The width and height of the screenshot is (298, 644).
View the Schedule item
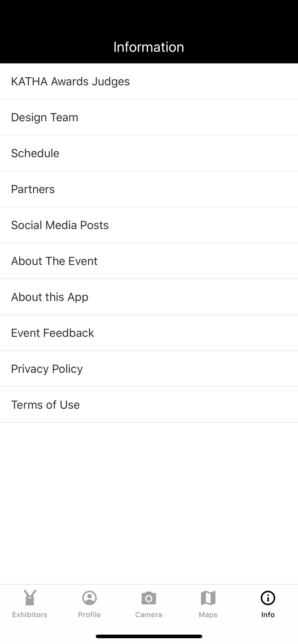(149, 153)
